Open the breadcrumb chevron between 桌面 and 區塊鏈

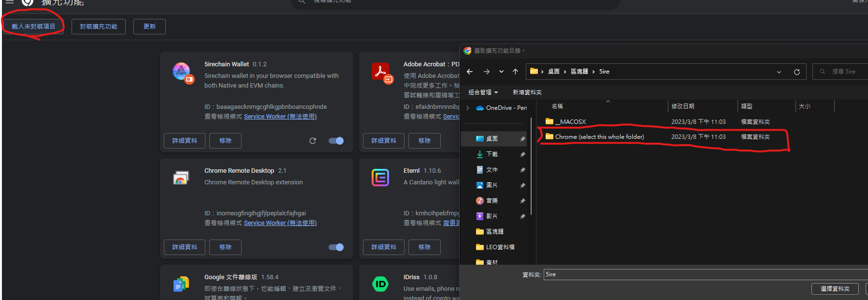coord(565,72)
